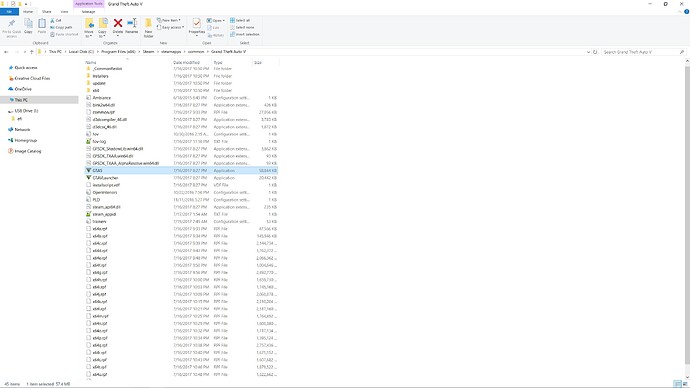690x388 pixels.
Task: Click Invert selection in ribbon
Action: (245, 34)
